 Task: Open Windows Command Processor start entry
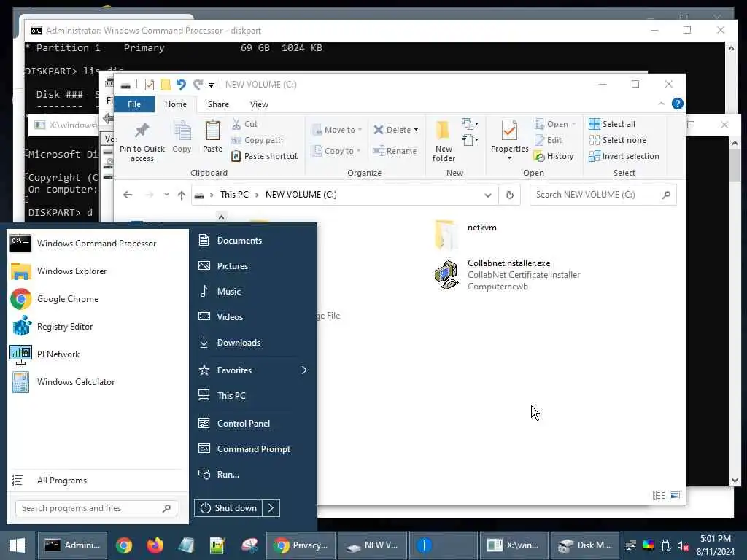pos(83,244)
